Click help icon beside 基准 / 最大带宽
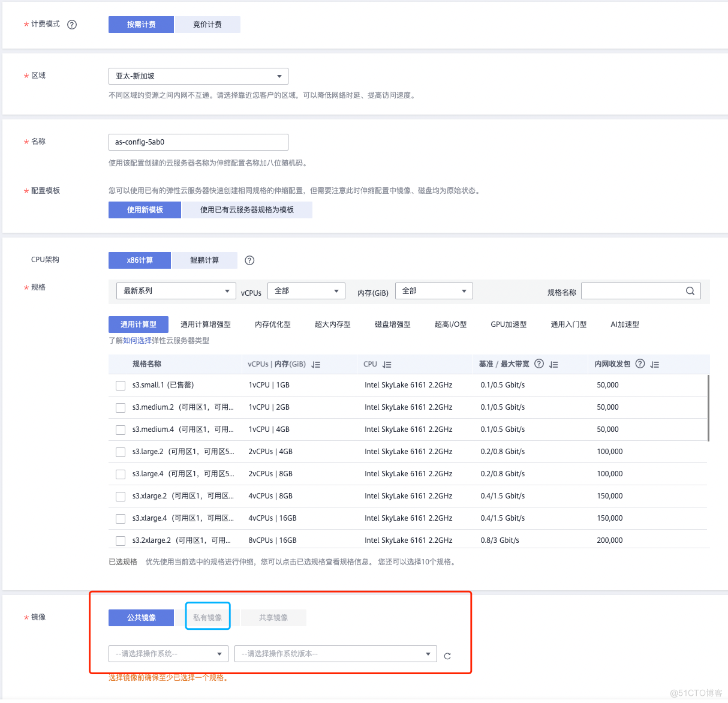The height and width of the screenshot is (703, 728). tap(539, 363)
